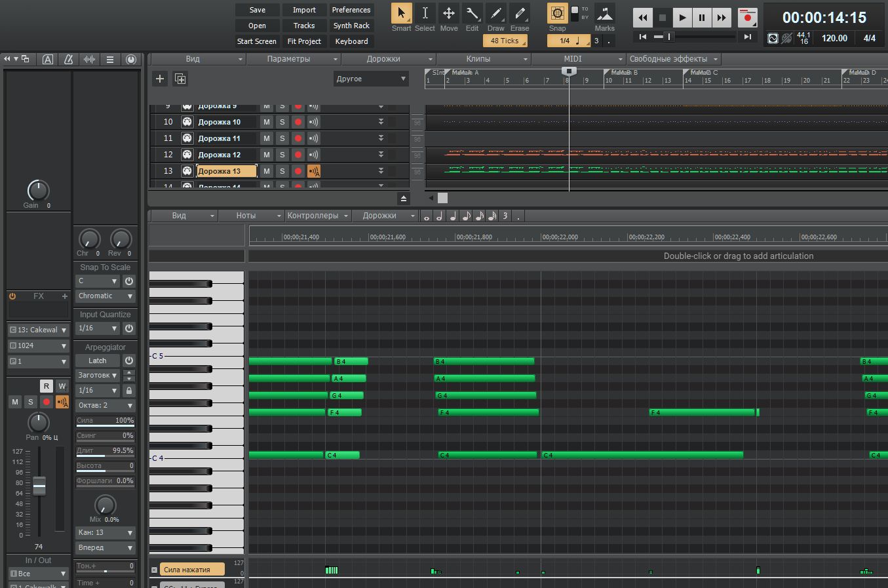Click the Fit Project button
This screenshot has height=588, width=888.
point(304,41)
